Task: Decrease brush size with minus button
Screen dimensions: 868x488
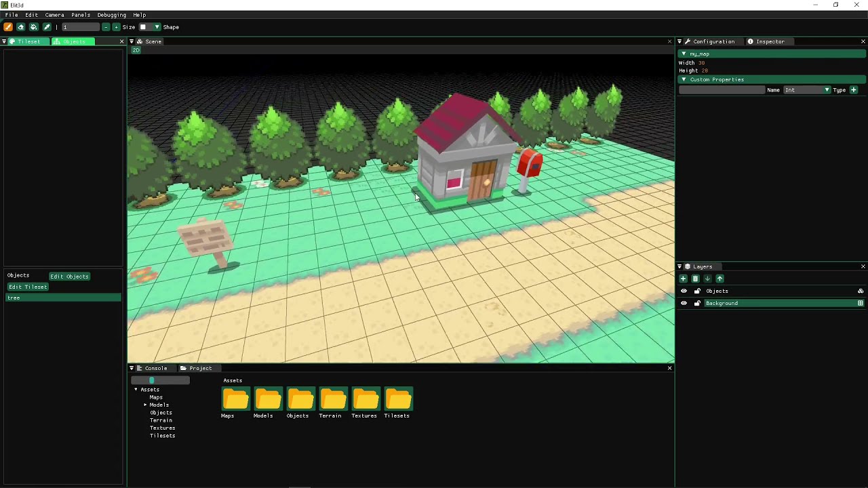Action: click(x=106, y=27)
